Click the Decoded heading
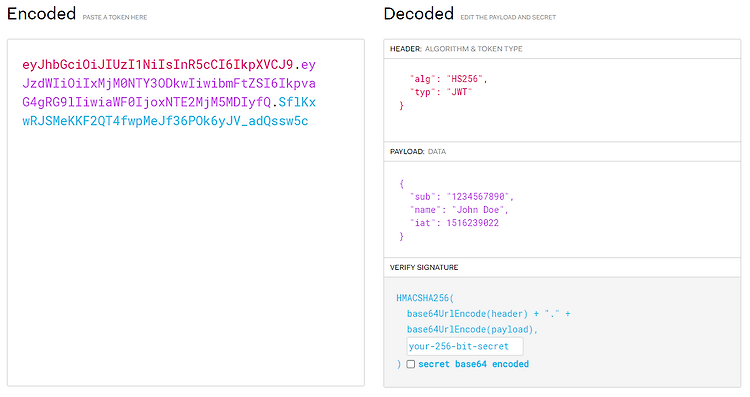This screenshot has width=750, height=397. pos(419,13)
